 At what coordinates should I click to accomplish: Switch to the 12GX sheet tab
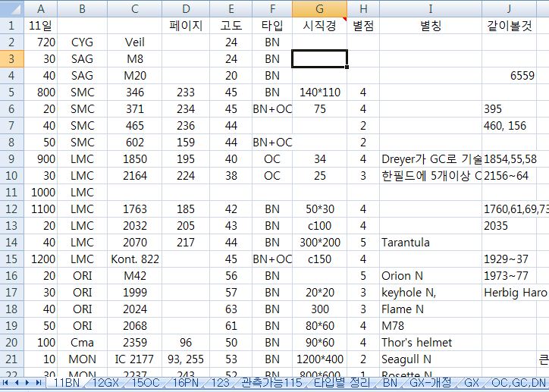tap(105, 384)
